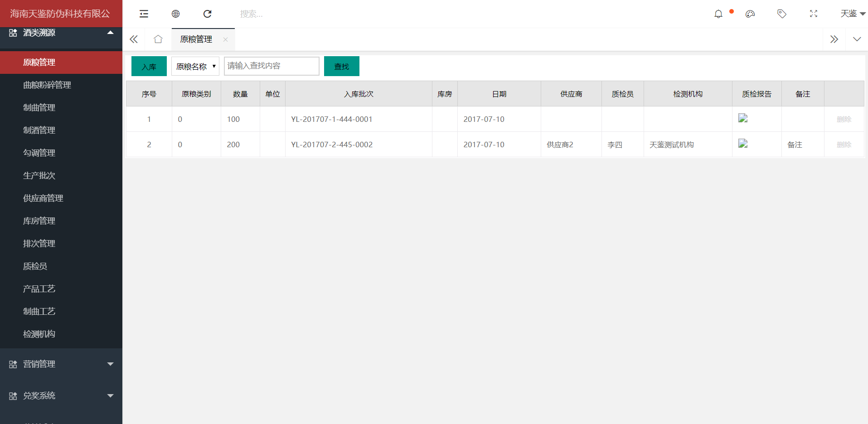Open the theme palette icon

click(x=750, y=14)
